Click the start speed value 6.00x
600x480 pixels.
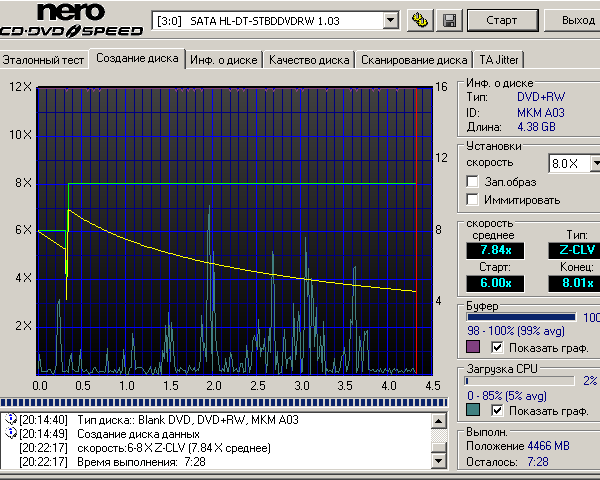pos(495,283)
